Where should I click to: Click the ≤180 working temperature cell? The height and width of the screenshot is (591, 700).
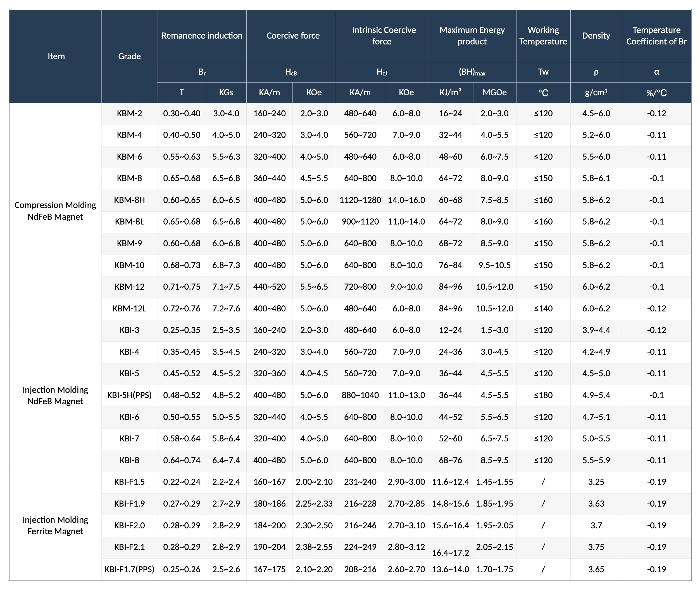(543, 395)
